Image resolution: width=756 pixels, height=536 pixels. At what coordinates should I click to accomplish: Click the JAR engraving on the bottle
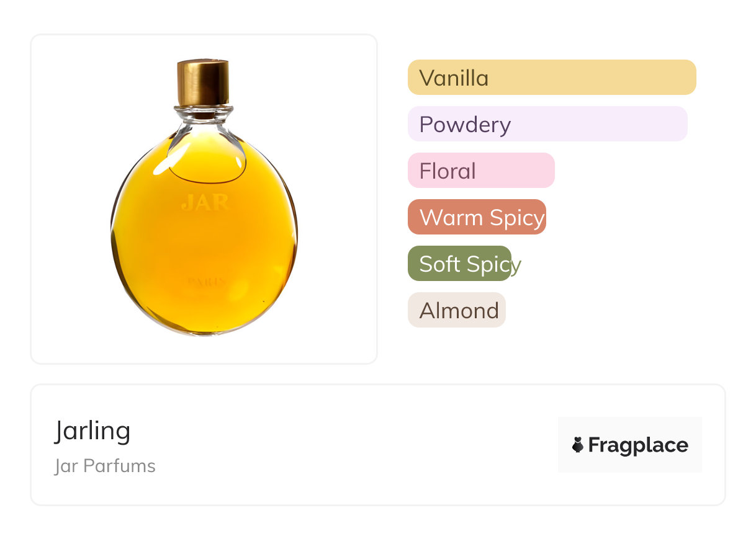(x=205, y=203)
